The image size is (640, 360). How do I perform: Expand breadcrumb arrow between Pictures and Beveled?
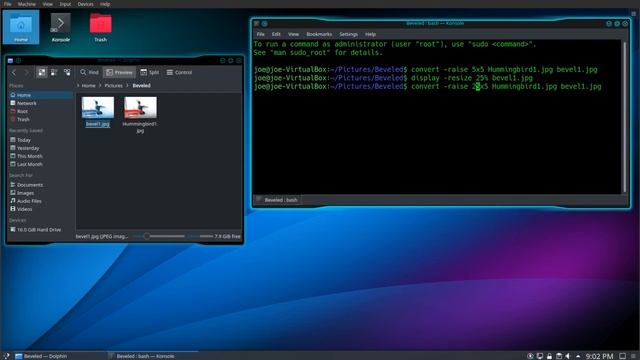click(x=127, y=86)
